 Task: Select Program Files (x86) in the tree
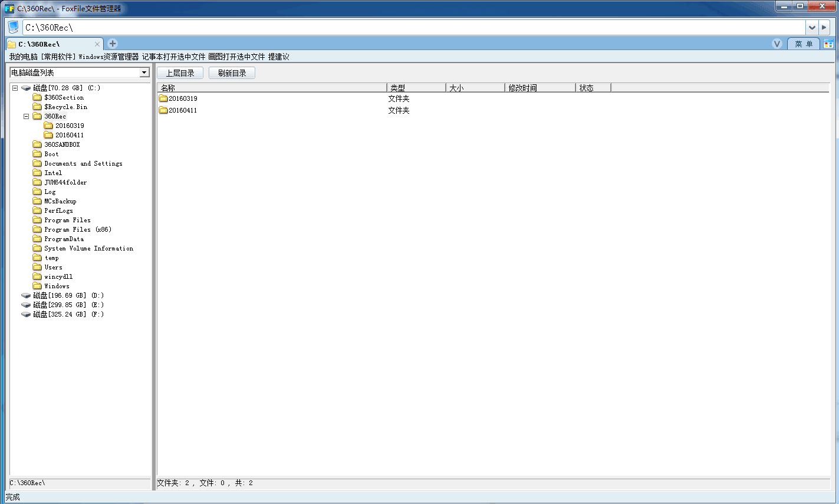coord(78,229)
